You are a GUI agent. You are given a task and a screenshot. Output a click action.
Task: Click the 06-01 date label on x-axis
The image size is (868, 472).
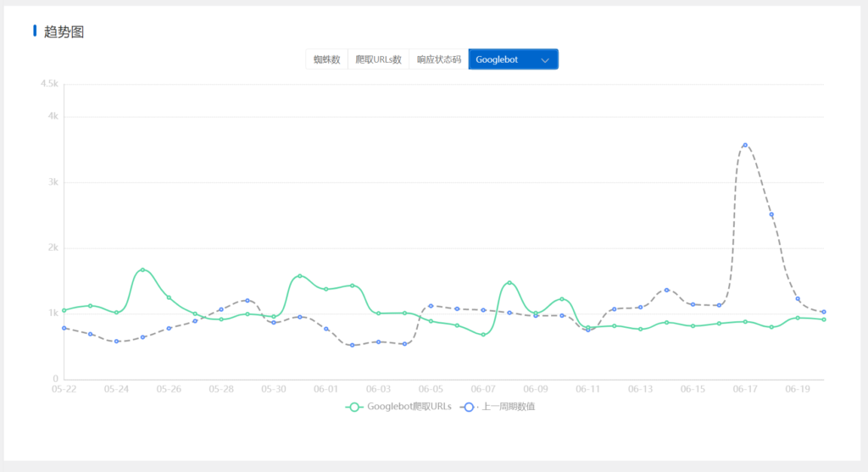click(325, 389)
